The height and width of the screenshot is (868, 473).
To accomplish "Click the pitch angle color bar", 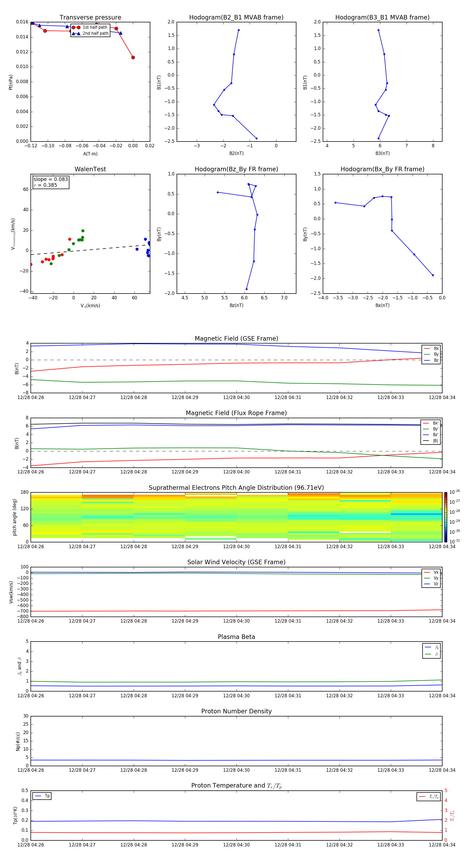I will coord(446,517).
